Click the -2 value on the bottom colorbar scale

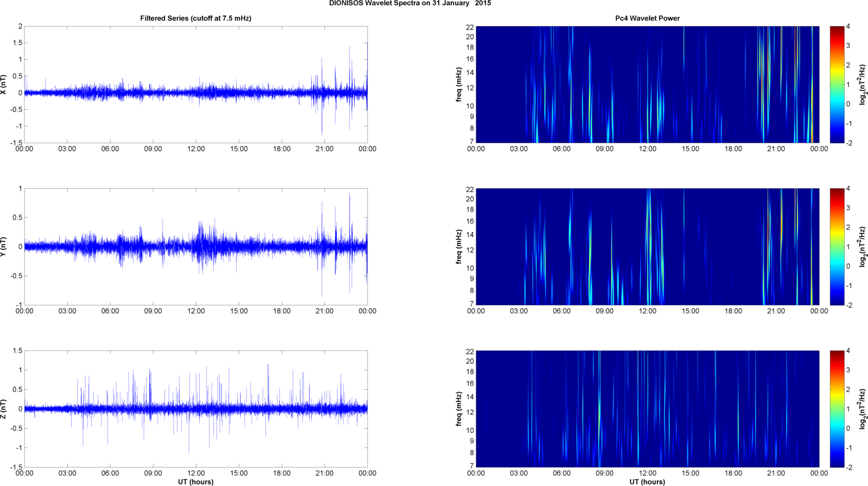click(x=849, y=468)
